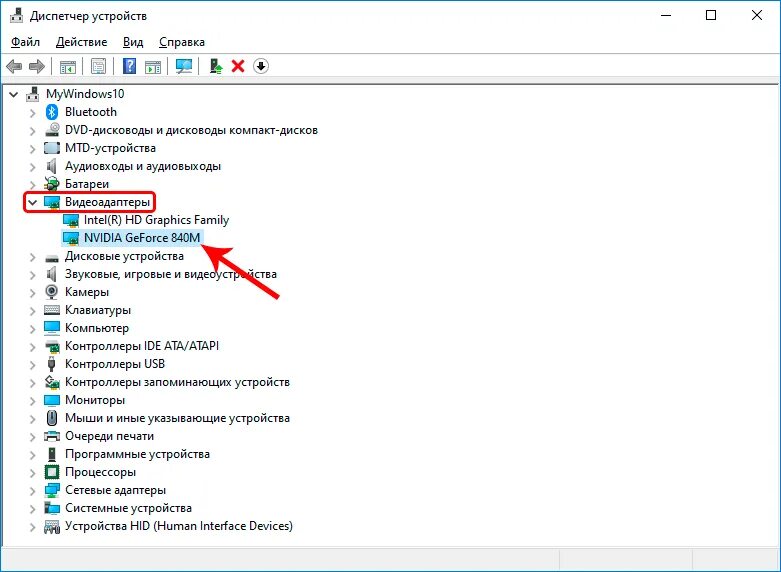Click the Очереди печати printer icon
Screen dimensions: 781x572
(52, 436)
